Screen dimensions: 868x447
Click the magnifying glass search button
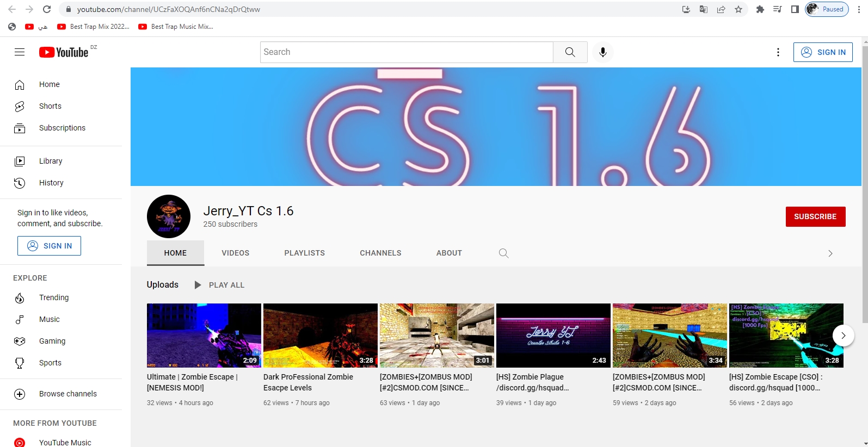point(570,52)
